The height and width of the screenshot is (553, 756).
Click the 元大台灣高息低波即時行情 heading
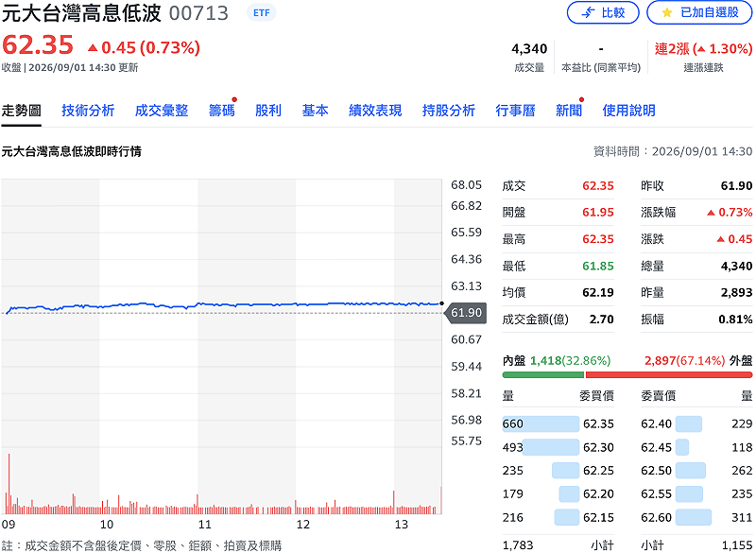[x=72, y=151]
